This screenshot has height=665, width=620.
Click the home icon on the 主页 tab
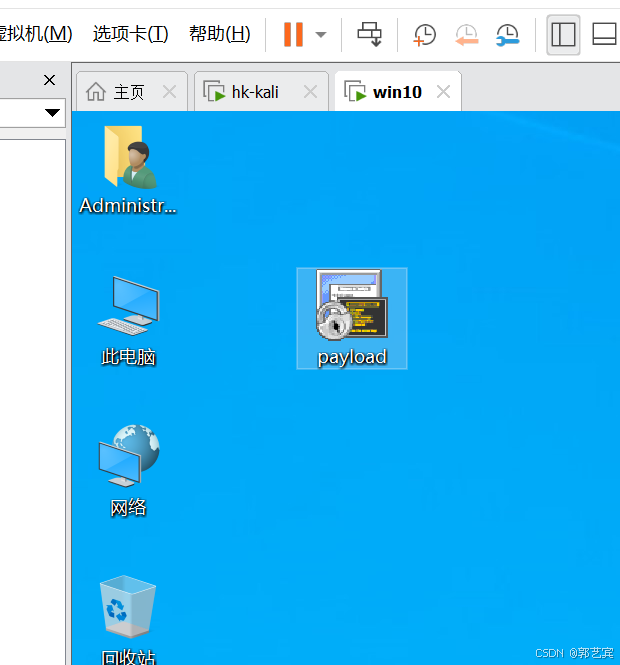click(x=96, y=92)
